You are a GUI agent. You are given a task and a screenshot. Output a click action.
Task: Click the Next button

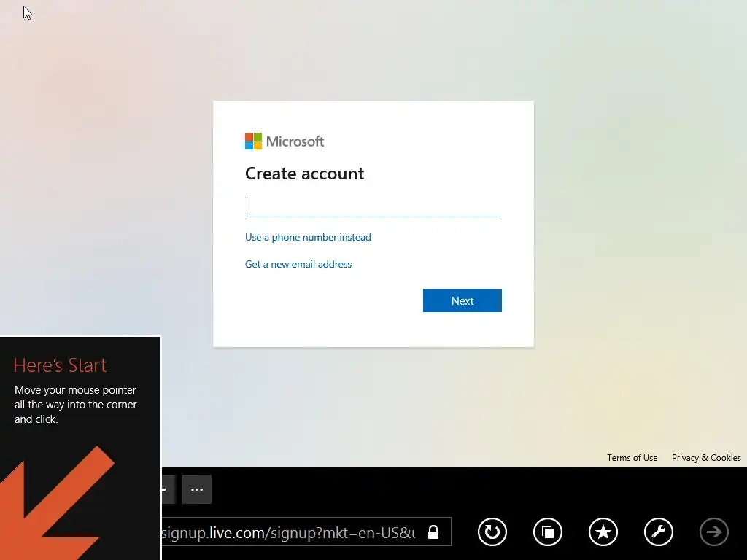[x=462, y=300]
